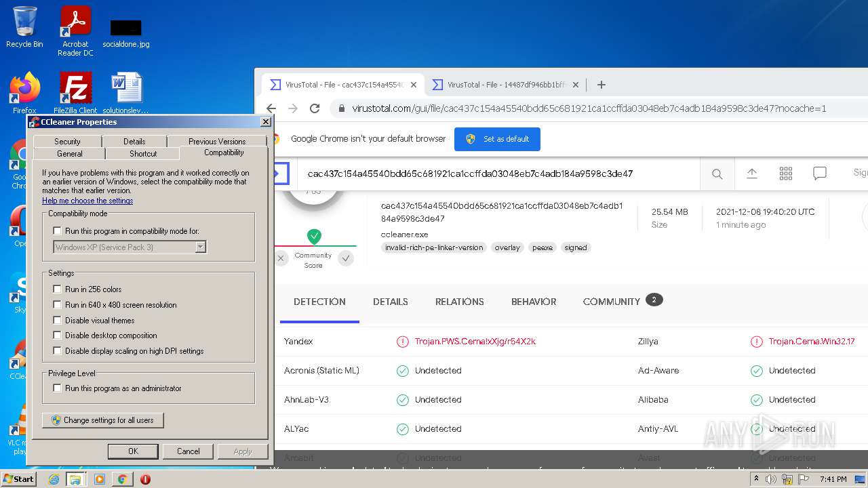Switch to the Shortcut tab

pos(143,154)
